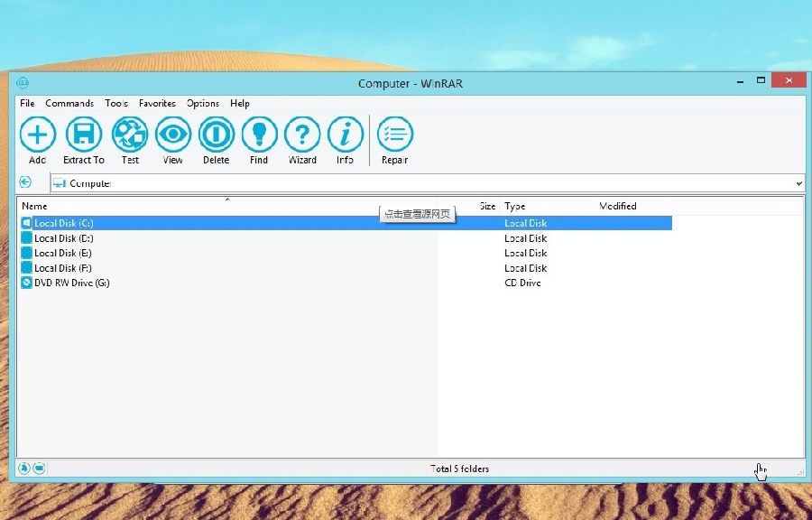Sort by the Modified column header

click(x=633, y=206)
